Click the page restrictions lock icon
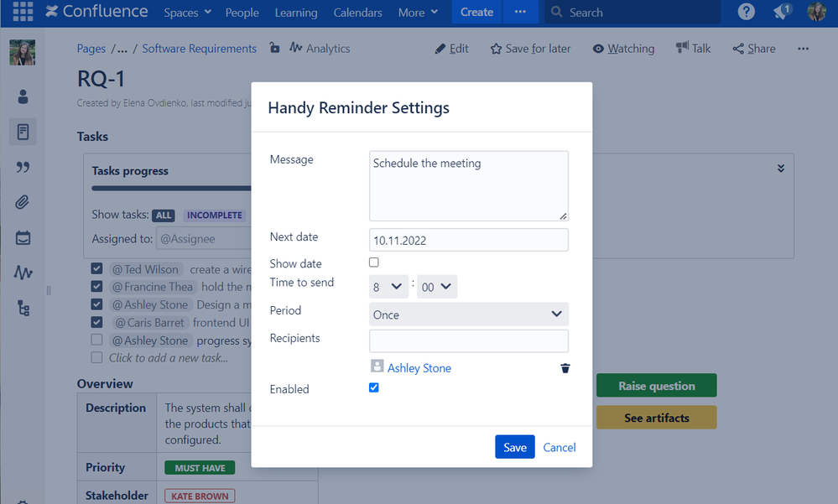This screenshot has height=504, width=838. pos(274,48)
